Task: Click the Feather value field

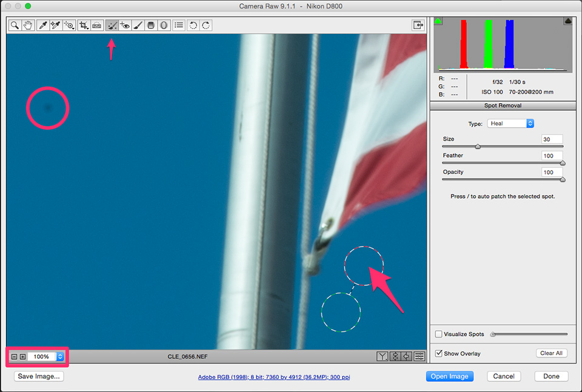Action: coord(552,156)
